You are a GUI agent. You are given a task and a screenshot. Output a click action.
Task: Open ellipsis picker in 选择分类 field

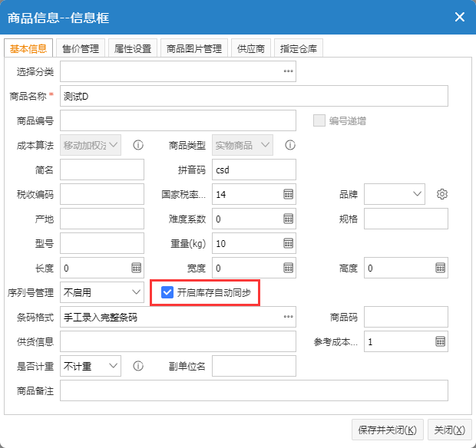tap(288, 71)
